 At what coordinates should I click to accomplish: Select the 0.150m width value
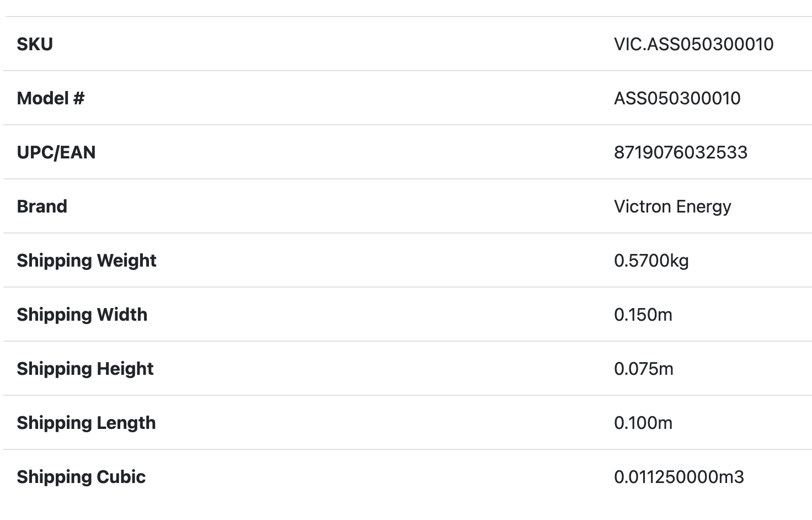coord(643,315)
